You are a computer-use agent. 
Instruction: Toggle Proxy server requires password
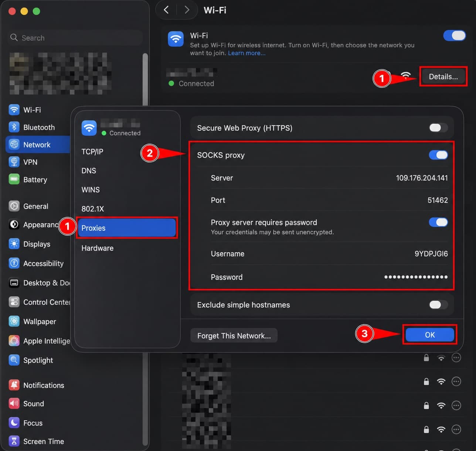pos(438,222)
